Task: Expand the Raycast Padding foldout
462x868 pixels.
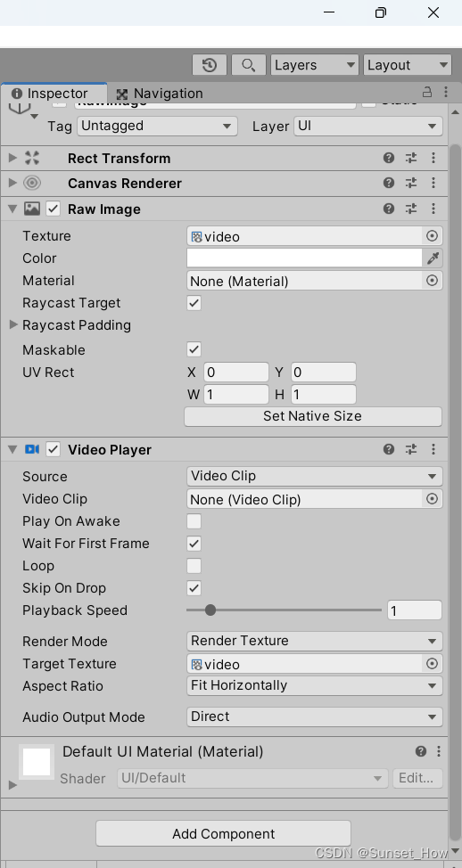Action: (14, 325)
